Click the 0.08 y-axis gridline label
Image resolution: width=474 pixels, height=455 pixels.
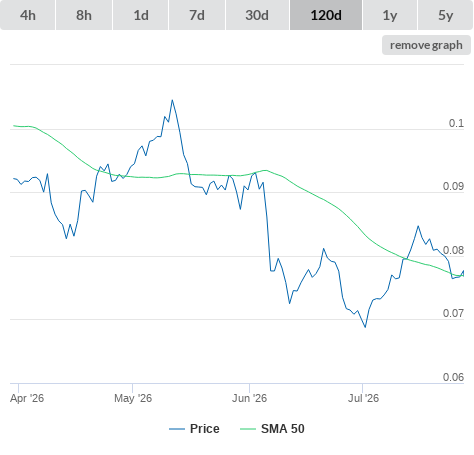453,250
